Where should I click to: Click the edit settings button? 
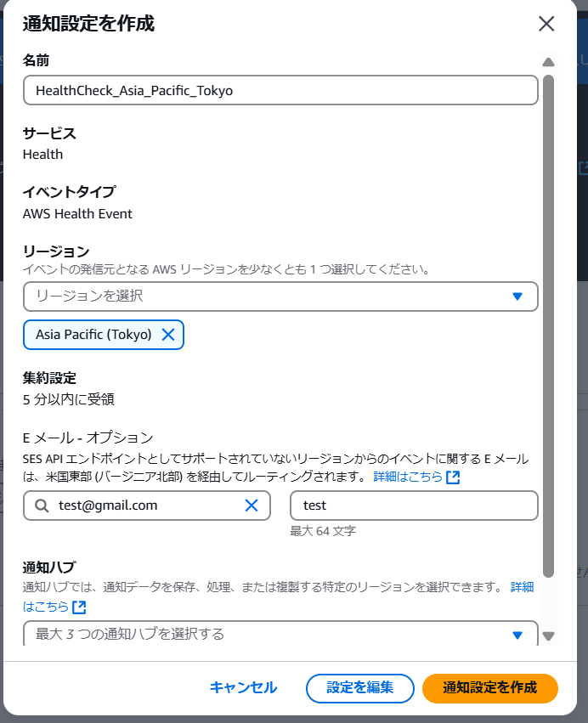359,688
